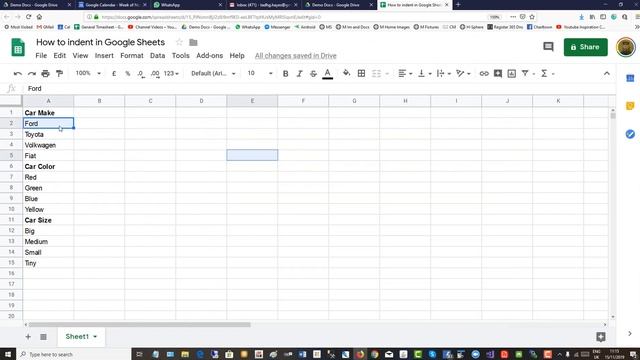Screen dimensions: 640x360
Task: Select cell containing 'Car Color'
Action: click(48, 166)
